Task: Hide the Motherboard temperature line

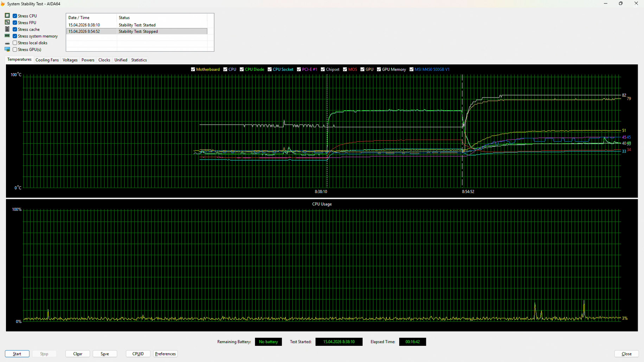Action: tap(193, 69)
